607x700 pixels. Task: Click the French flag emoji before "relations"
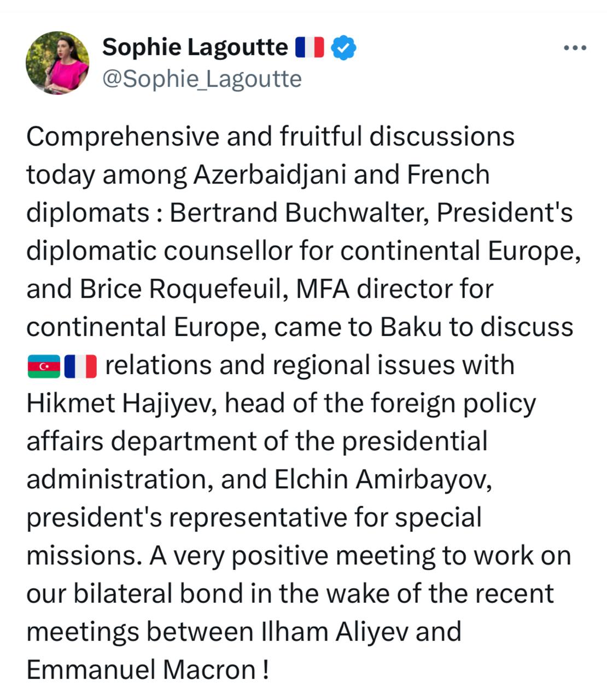coord(80,366)
